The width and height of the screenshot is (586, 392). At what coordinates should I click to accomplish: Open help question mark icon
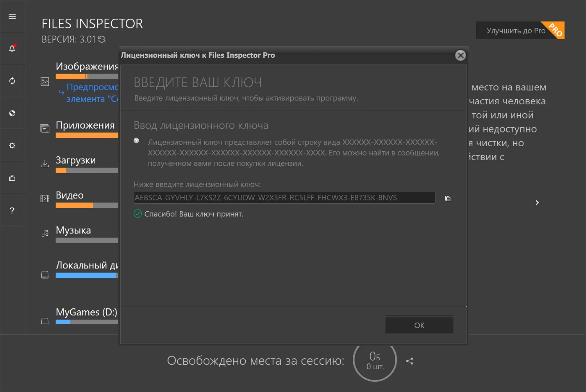12,210
